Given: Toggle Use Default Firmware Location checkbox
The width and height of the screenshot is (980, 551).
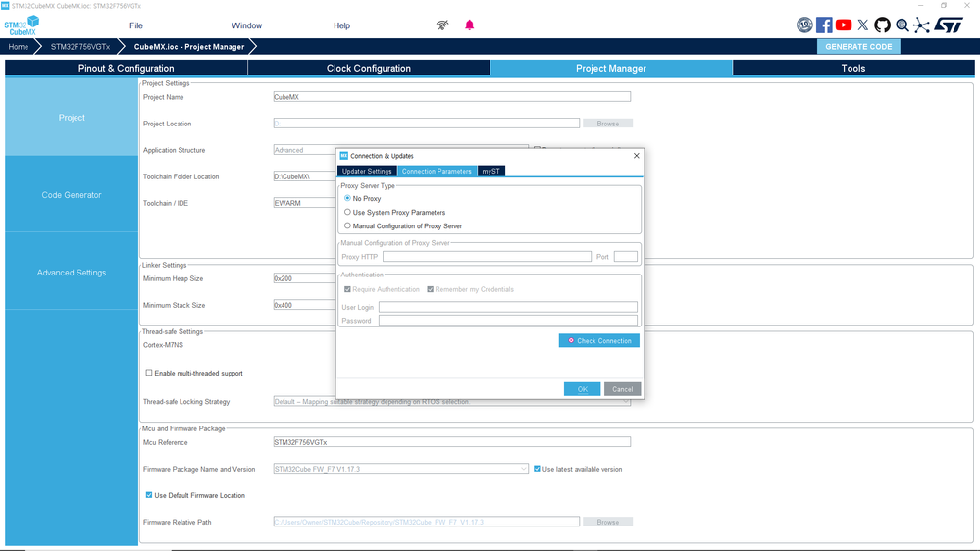Looking at the screenshot, I should coord(149,495).
